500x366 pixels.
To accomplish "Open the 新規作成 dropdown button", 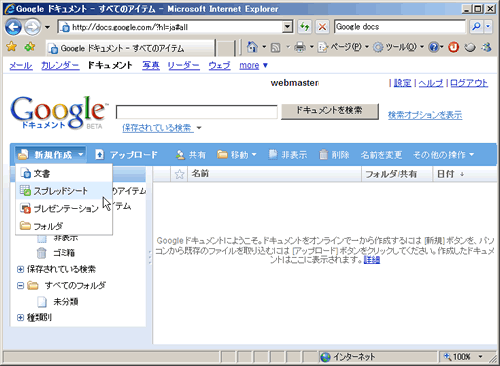I will [51, 155].
